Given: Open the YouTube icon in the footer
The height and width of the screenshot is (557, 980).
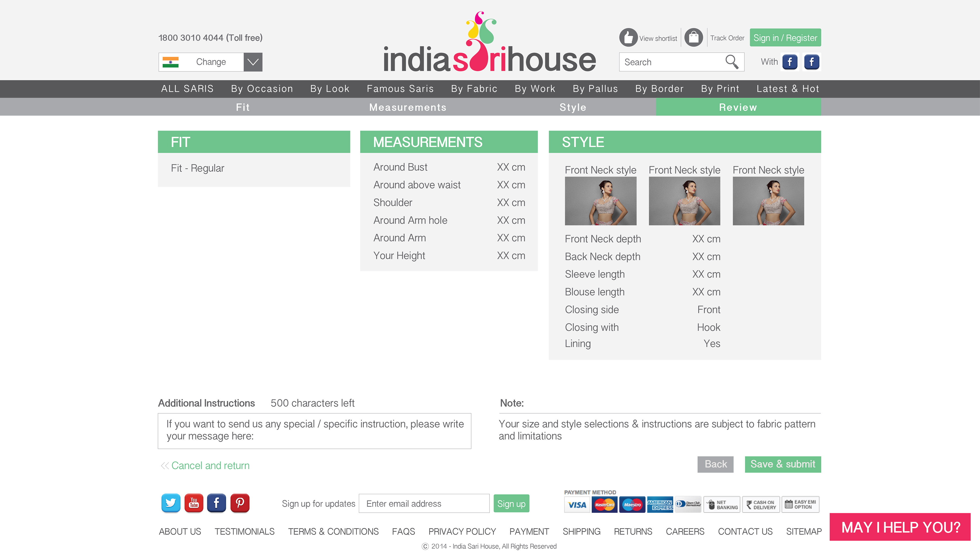Looking at the screenshot, I should (x=193, y=503).
